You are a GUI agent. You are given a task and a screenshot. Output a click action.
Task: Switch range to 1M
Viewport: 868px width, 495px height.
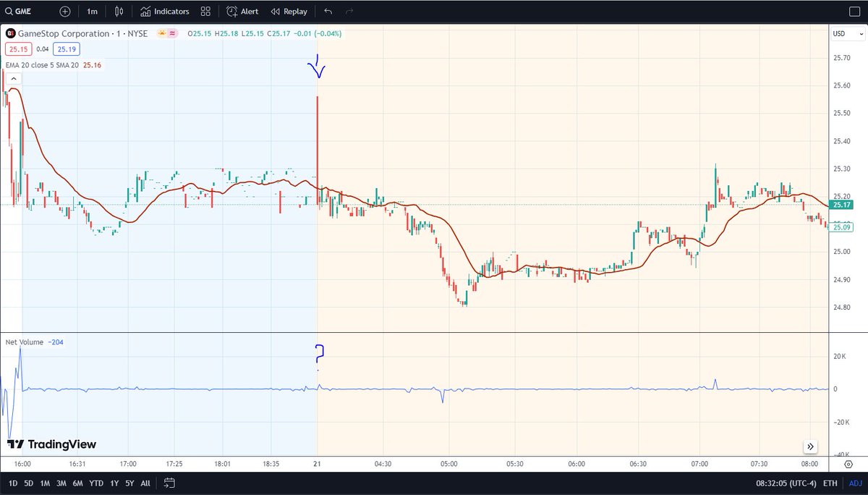point(45,483)
